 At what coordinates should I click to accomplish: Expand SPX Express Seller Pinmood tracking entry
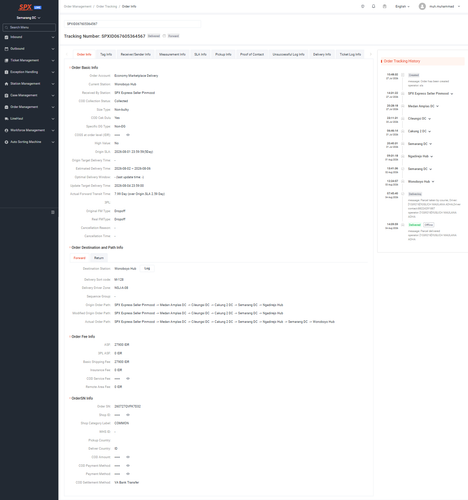click(452, 94)
